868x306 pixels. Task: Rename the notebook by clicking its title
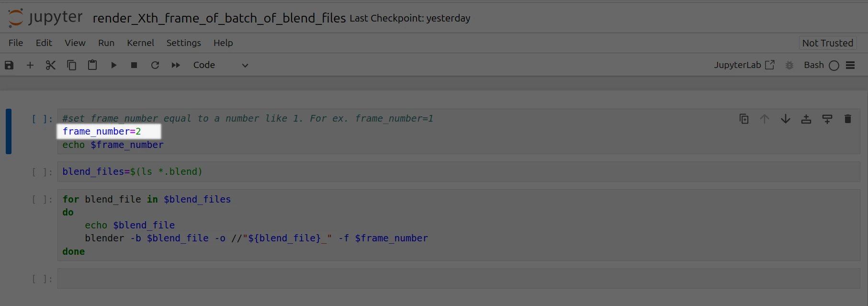pos(219,18)
